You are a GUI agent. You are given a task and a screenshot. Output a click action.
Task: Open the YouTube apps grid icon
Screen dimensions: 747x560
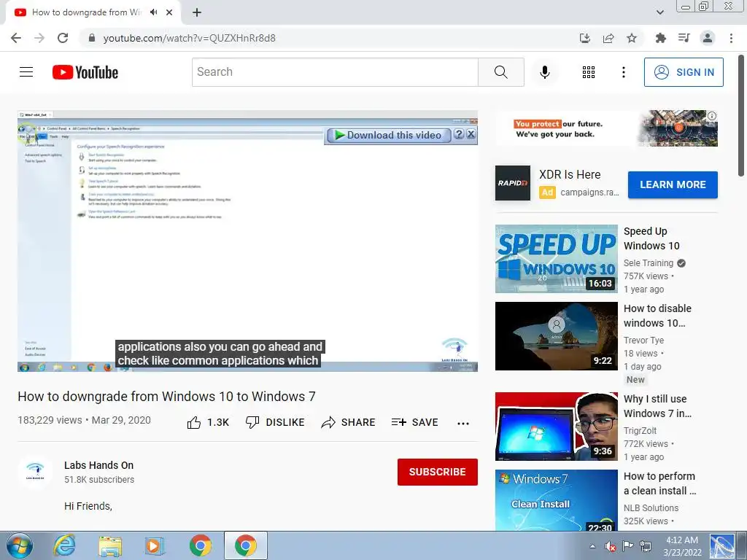(x=589, y=72)
